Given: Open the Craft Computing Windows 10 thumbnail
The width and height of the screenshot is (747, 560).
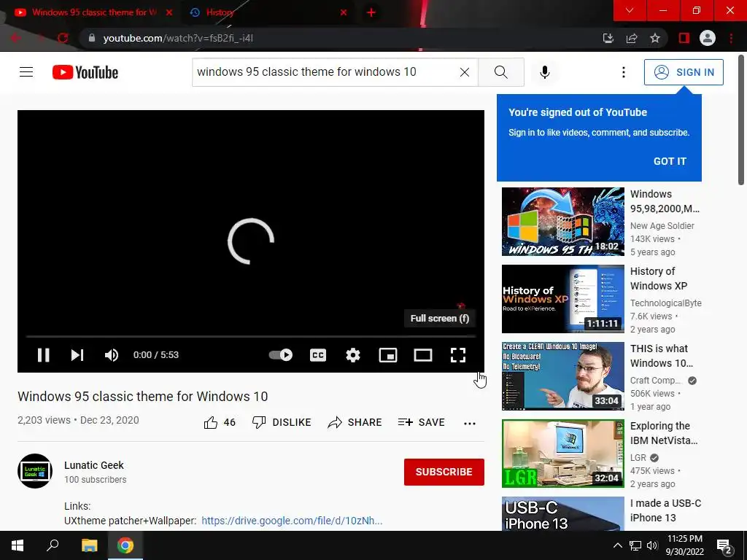Looking at the screenshot, I should 562,376.
